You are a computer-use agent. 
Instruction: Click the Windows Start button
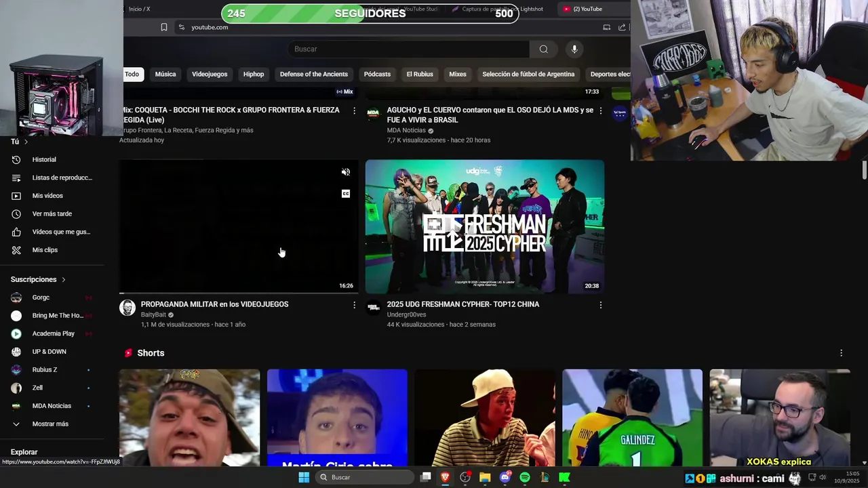click(304, 477)
